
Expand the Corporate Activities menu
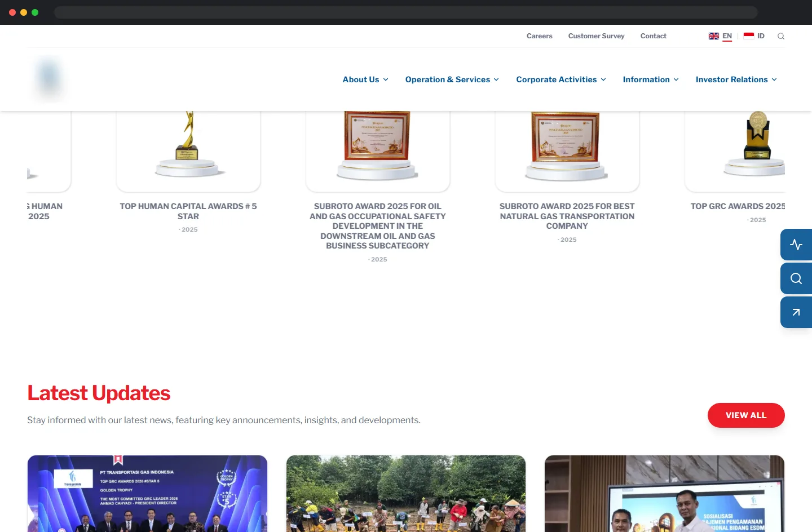pyautogui.click(x=561, y=79)
